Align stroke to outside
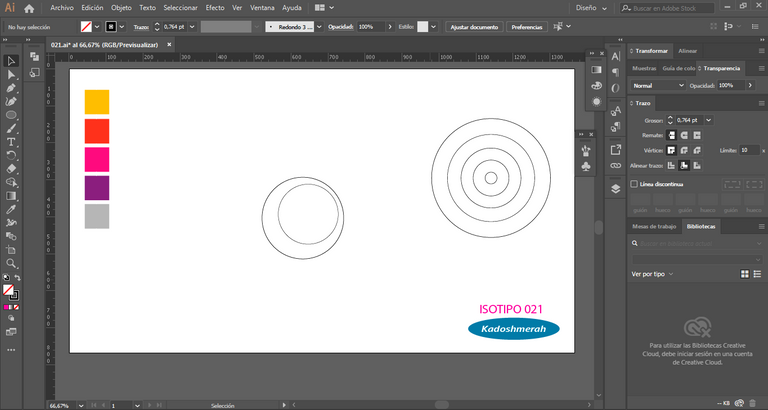The image size is (768, 410). [697, 166]
